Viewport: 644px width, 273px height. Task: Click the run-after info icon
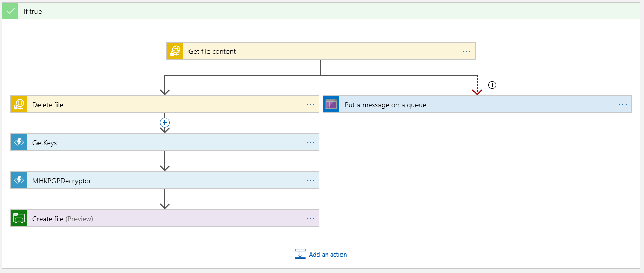[x=492, y=85]
